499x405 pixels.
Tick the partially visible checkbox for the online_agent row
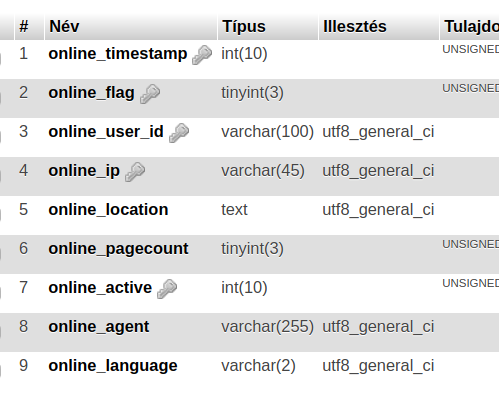point(0,332)
